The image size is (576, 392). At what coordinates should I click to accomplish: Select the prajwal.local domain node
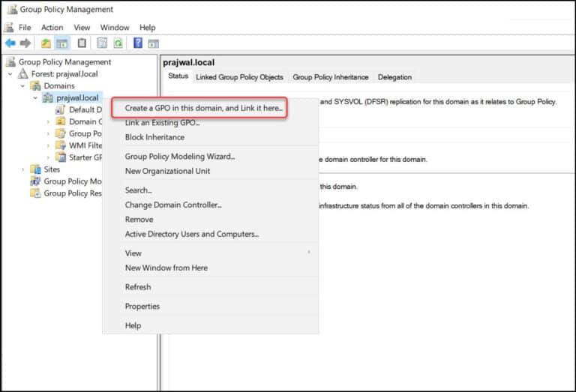click(77, 98)
